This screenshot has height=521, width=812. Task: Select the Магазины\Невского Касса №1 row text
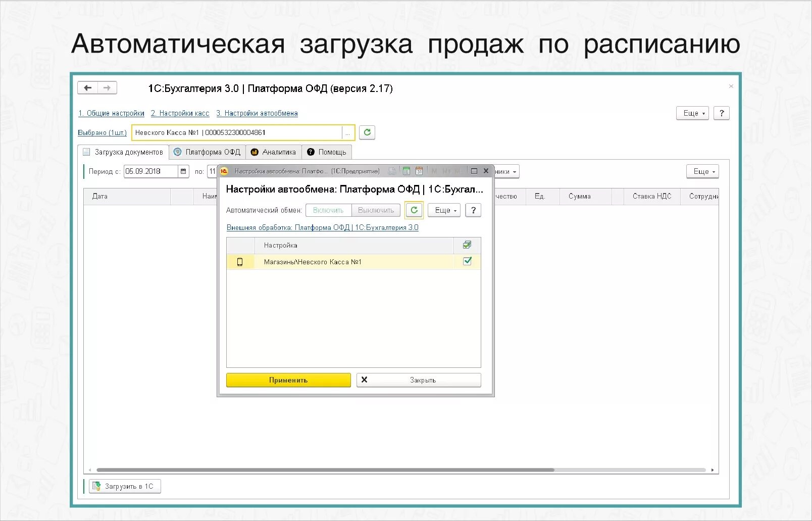click(x=313, y=262)
